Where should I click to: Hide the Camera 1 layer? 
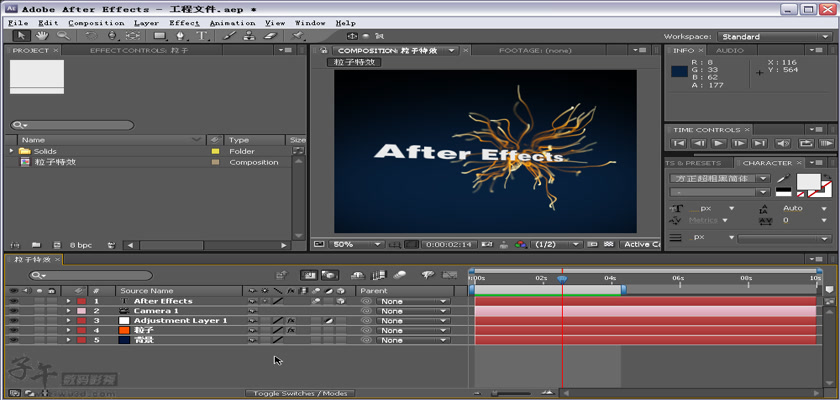pyautogui.click(x=13, y=311)
